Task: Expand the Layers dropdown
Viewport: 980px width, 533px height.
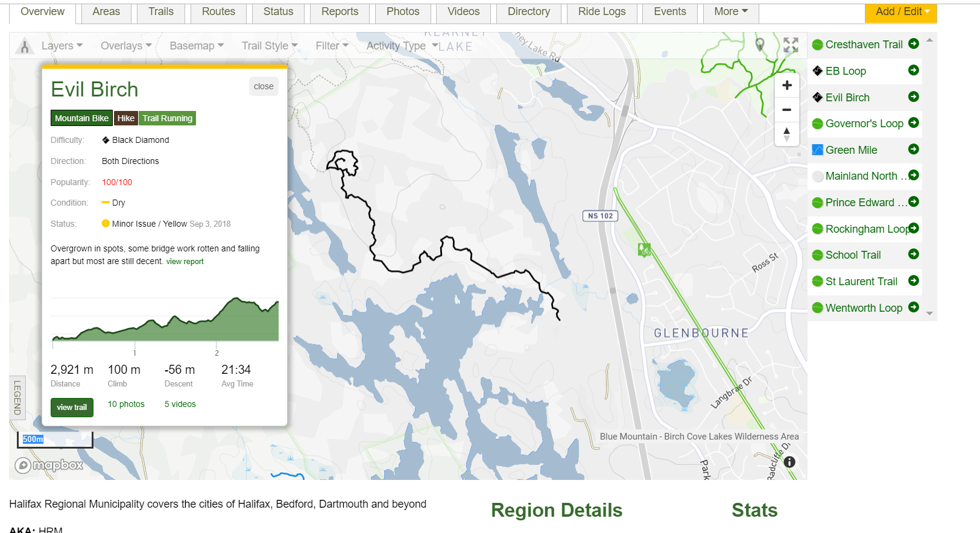Action: click(x=62, y=46)
